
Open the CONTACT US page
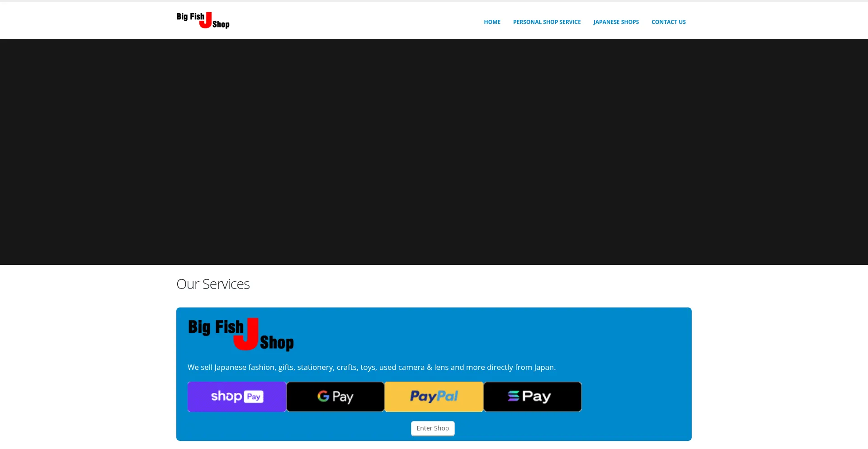tap(668, 22)
